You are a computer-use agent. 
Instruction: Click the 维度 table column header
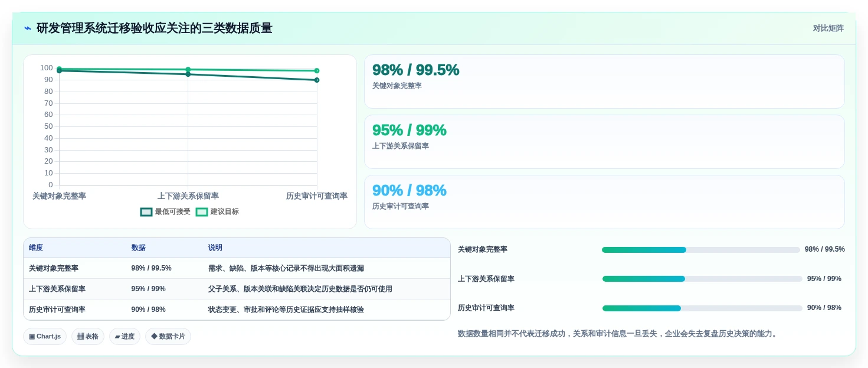click(x=36, y=248)
